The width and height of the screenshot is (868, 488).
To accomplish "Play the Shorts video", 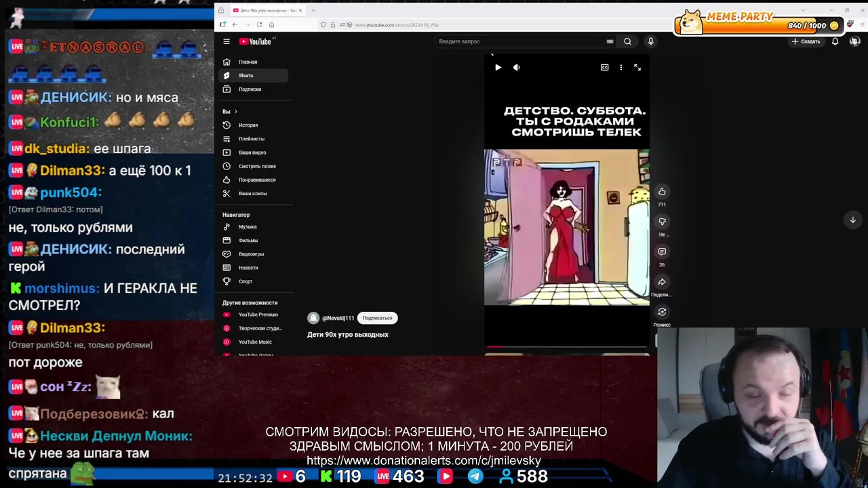I will 498,67.
